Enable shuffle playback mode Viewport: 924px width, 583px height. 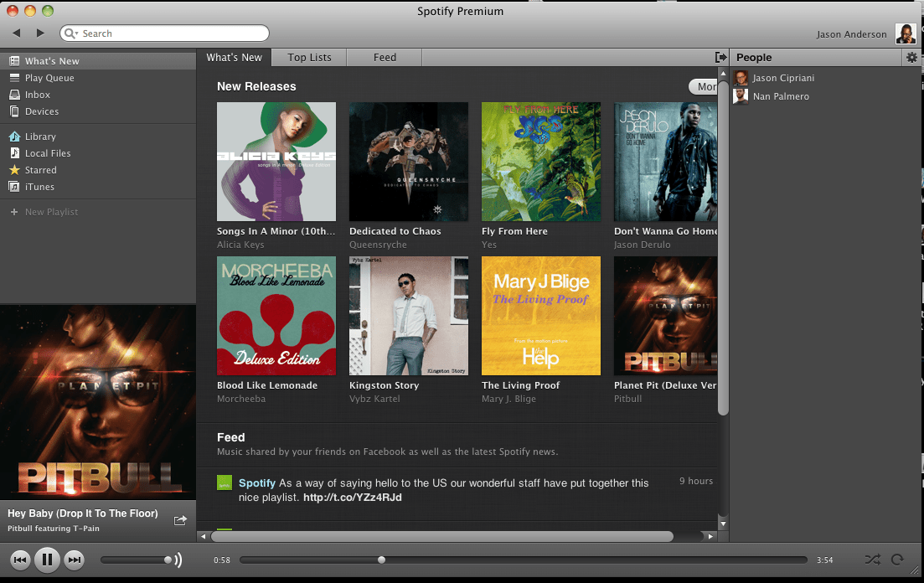pyautogui.click(x=871, y=560)
